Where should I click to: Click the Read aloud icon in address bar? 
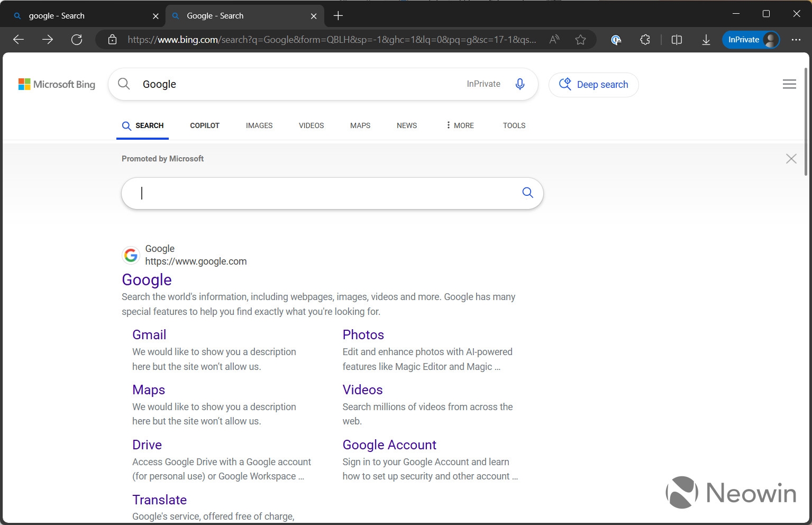coord(554,40)
